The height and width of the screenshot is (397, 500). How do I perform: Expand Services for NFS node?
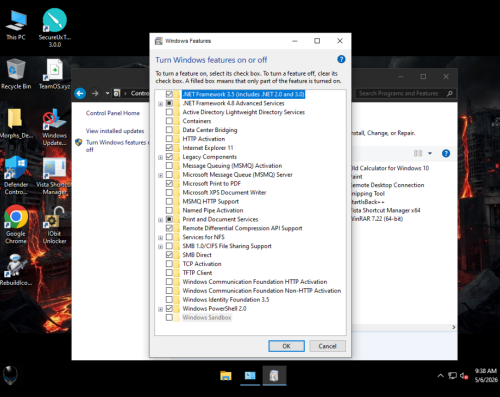[x=160, y=237]
